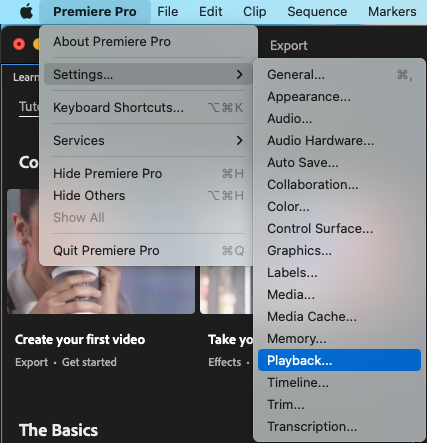Open Color... settings
The width and height of the screenshot is (427, 443).
(x=339, y=207)
